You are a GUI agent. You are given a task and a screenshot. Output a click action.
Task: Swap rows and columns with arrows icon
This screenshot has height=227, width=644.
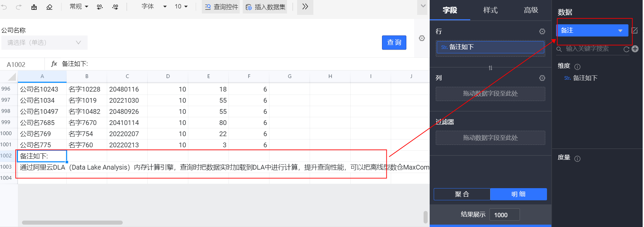click(x=490, y=68)
